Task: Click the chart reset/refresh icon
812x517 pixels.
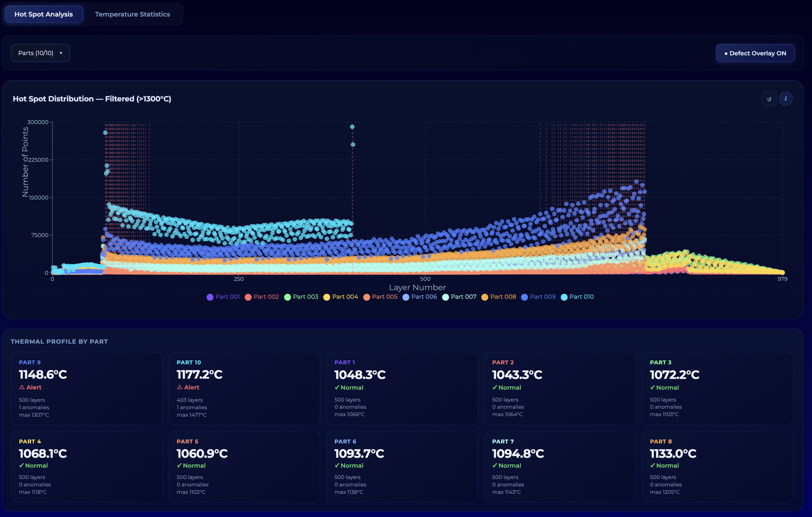Action: (769, 99)
